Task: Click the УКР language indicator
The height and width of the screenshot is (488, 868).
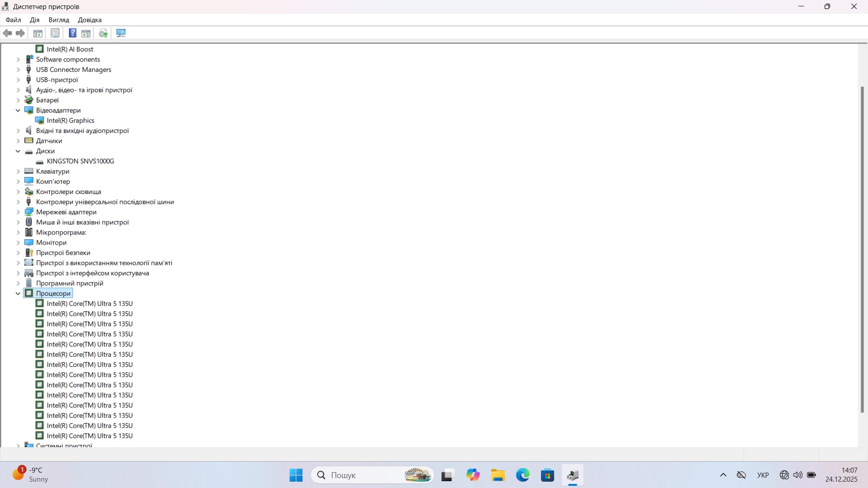Action: click(x=763, y=475)
